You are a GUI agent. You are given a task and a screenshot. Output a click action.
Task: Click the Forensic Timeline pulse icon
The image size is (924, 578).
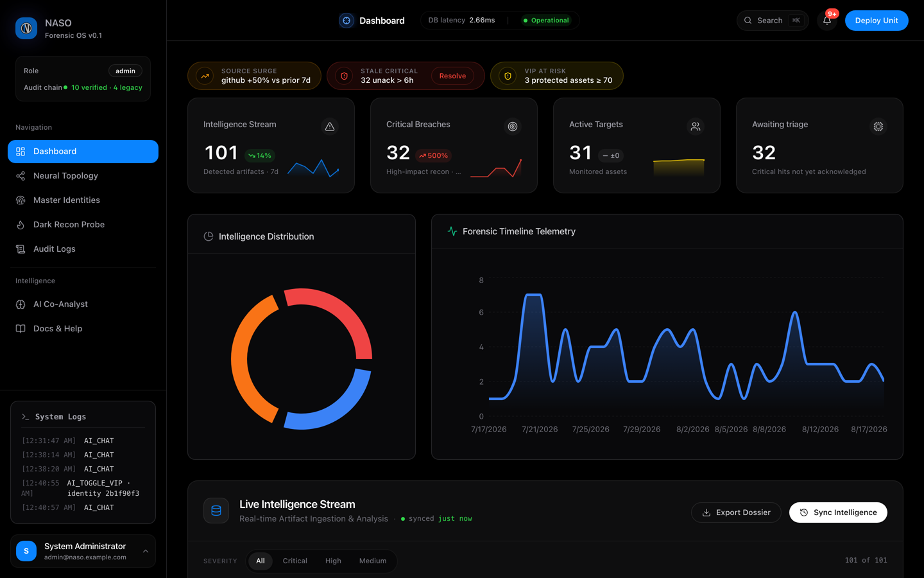[452, 231]
